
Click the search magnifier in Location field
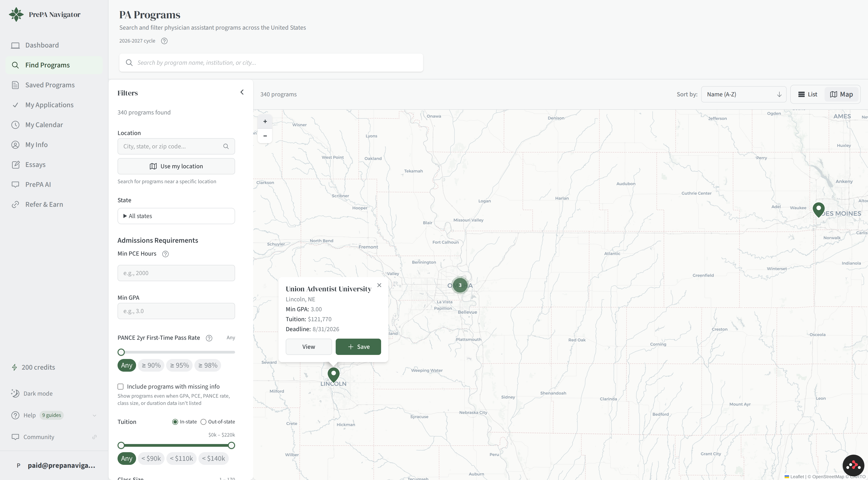coord(226,146)
